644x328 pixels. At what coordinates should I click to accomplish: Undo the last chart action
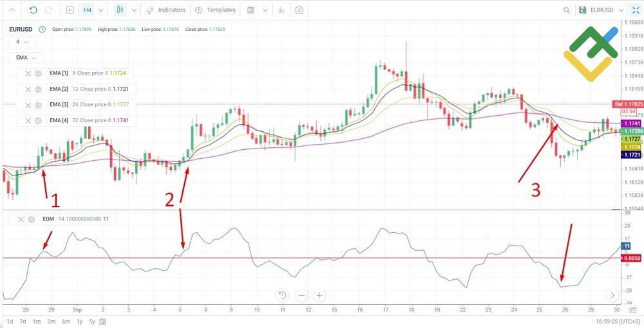(x=33, y=10)
